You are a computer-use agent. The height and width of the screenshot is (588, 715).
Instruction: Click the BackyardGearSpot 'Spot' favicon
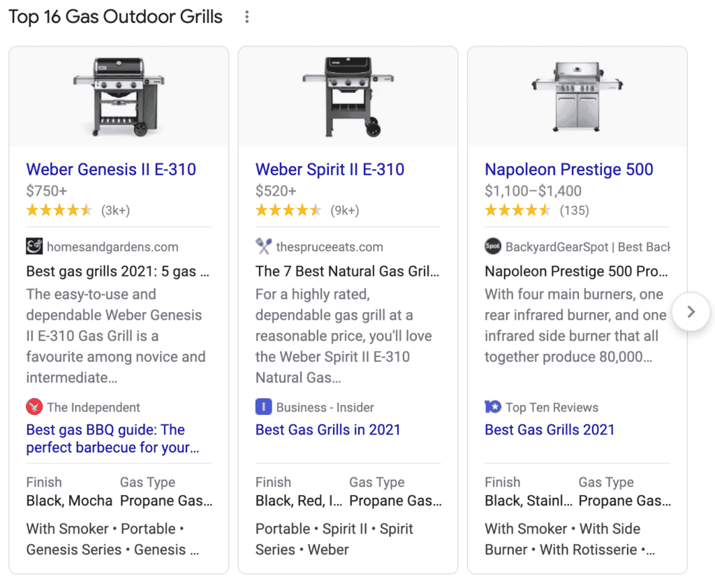tap(492, 247)
